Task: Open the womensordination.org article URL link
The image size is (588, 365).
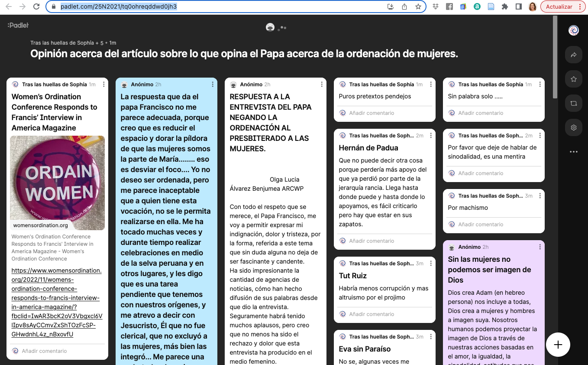Action: point(57,302)
